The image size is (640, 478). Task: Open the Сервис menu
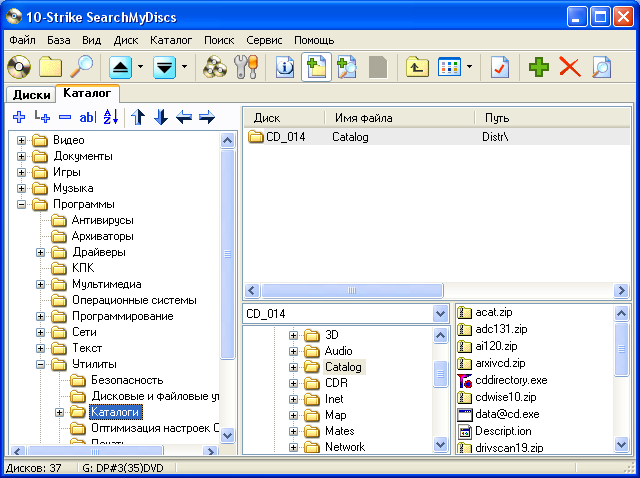(263, 40)
